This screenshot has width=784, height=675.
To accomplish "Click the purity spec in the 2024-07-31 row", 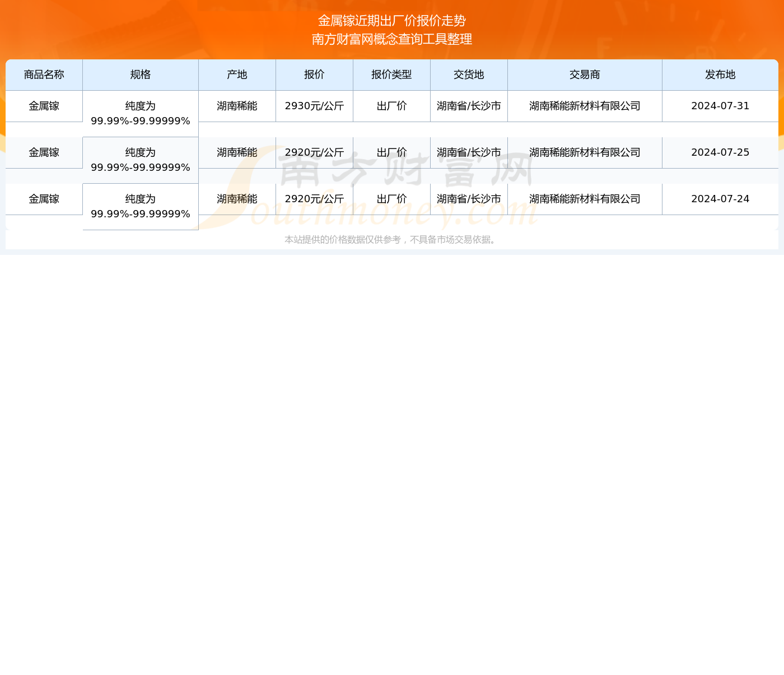I will [141, 114].
